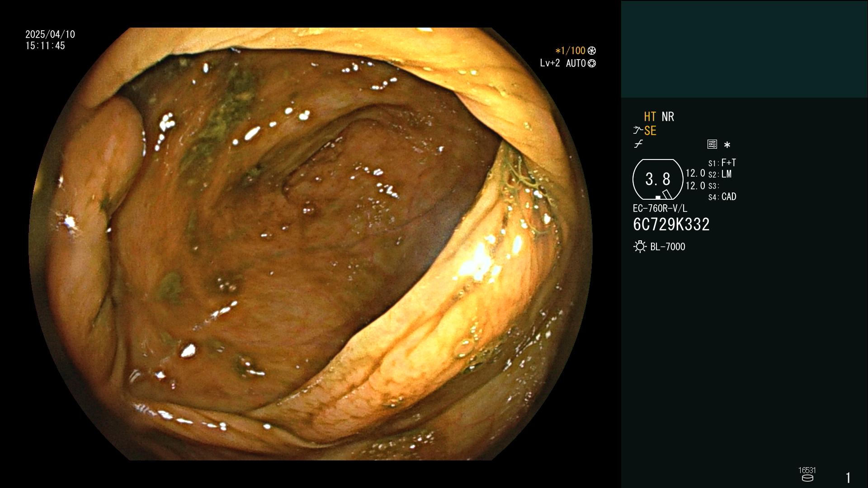This screenshot has width=868, height=488.
Task: Click the BL-7000 light source label
Action: pyautogui.click(x=668, y=247)
